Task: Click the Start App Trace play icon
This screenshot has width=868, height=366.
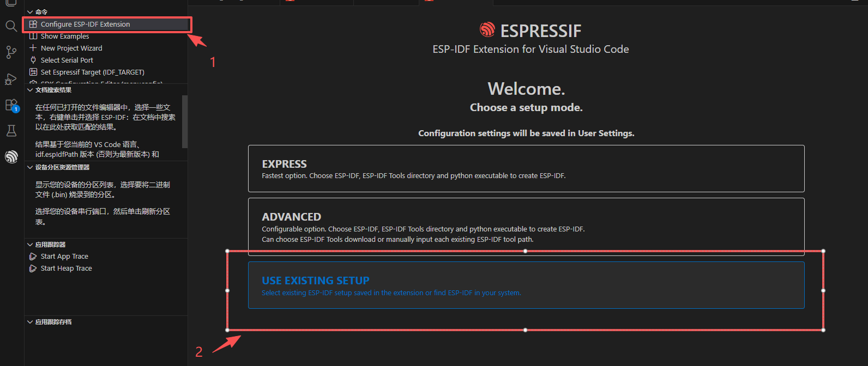Action: [x=33, y=256]
